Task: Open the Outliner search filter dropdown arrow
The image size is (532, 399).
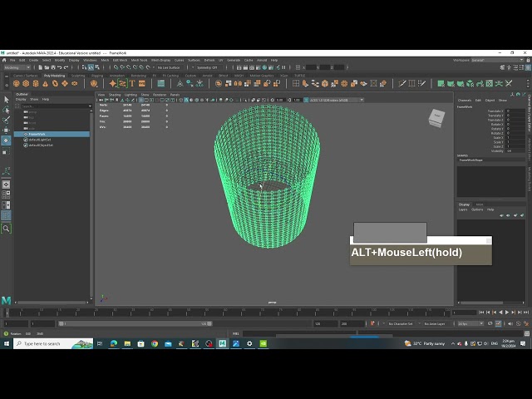Action: 91,106
